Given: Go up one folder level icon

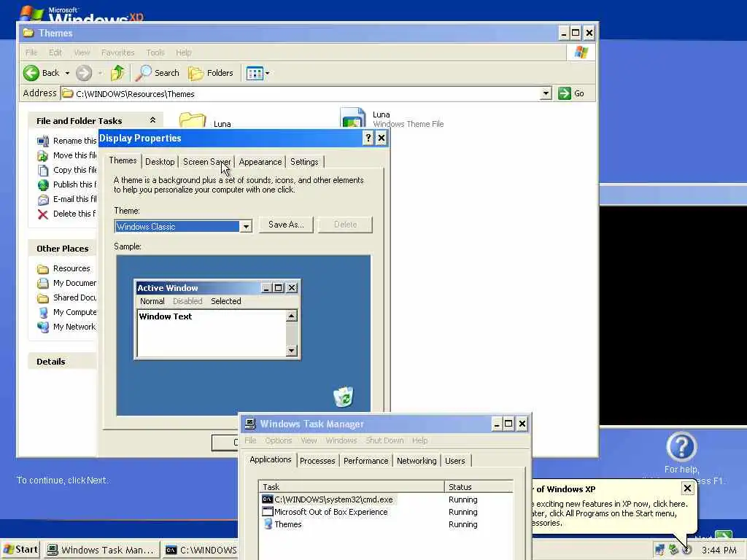Looking at the screenshot, I should pos(117,73).
